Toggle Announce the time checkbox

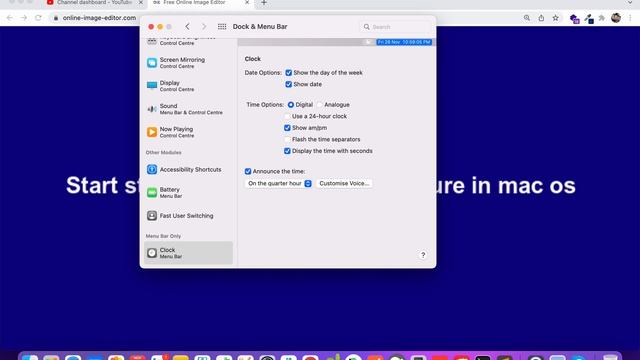248,171
